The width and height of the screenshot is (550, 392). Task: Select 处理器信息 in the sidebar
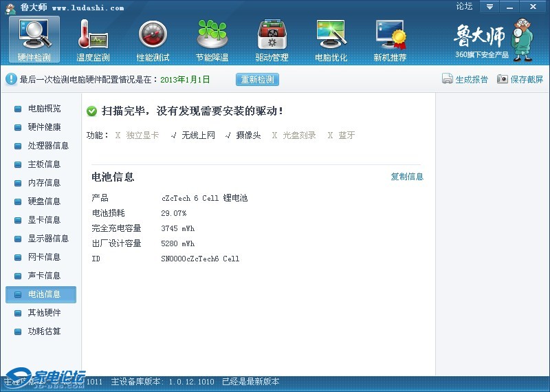[48, 146]
